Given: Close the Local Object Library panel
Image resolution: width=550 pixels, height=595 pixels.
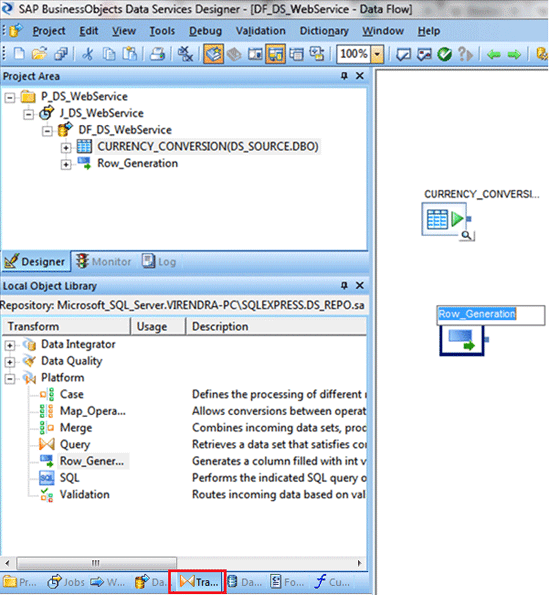Looking at the screenshot, I should coord(359,285).
